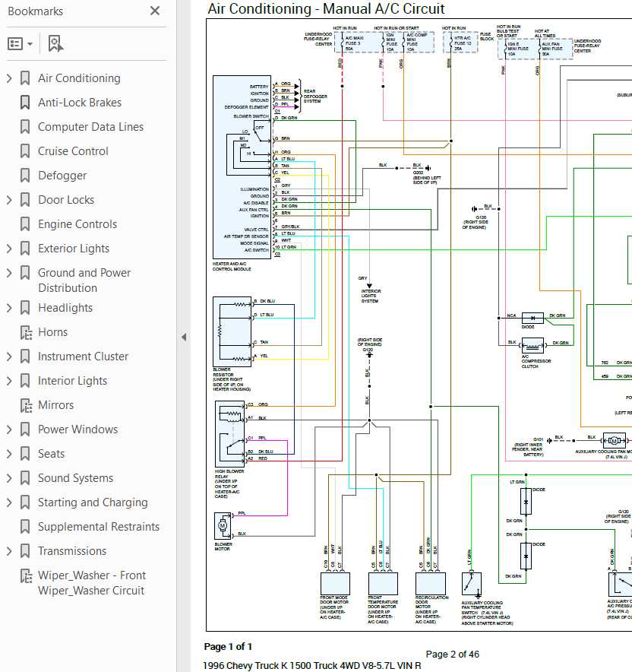
Task: Click the Air Conditioning bookmark icon
Action: click(x=25, y=78)
